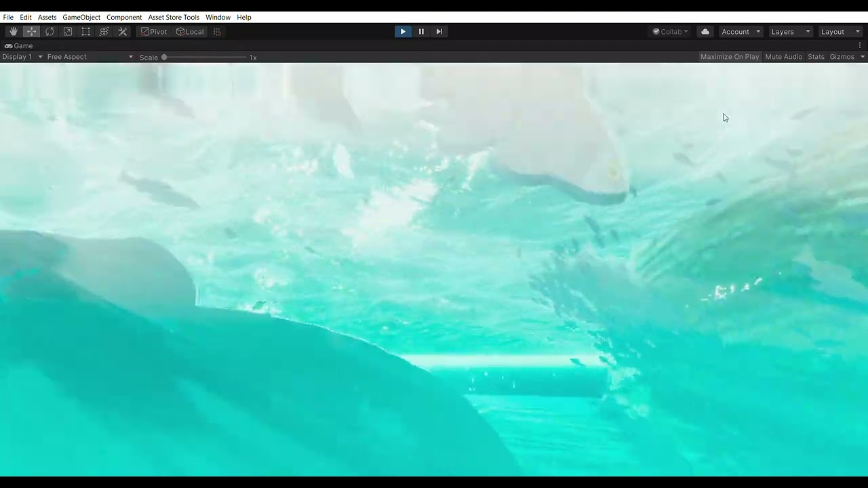The height and width of the screenshot is (488, 868).
Task: Select the Move tool
Action: click(x=32, y=32)
